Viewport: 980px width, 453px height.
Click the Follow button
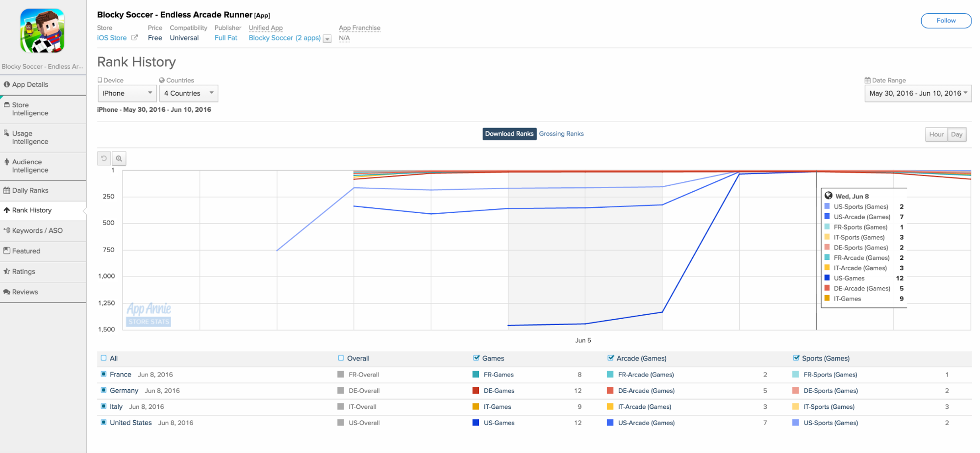946,21
